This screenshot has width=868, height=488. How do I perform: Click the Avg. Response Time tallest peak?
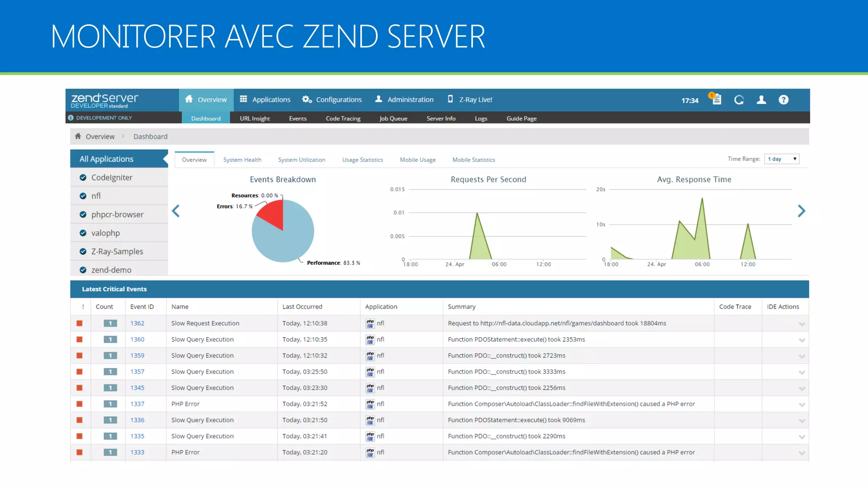coord(702,199)
